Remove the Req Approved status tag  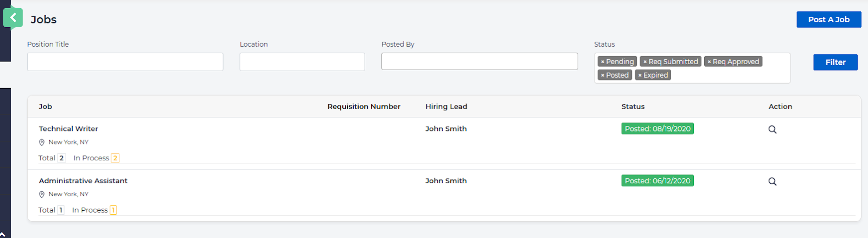pos(709,62)
